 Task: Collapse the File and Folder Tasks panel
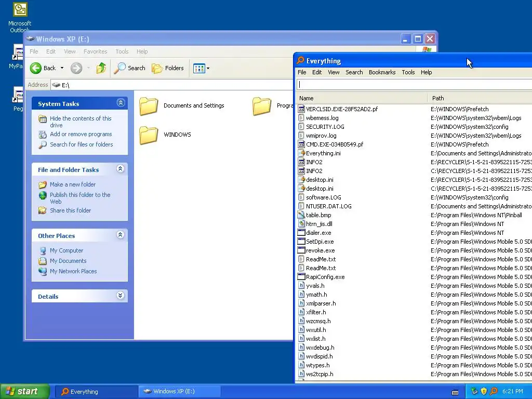121,169
